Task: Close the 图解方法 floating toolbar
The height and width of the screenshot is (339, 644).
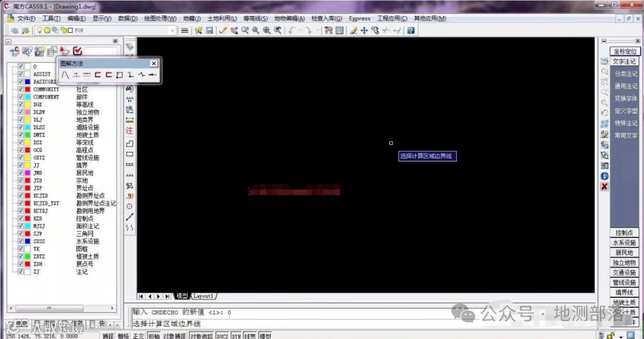Action: coord(154,63)
